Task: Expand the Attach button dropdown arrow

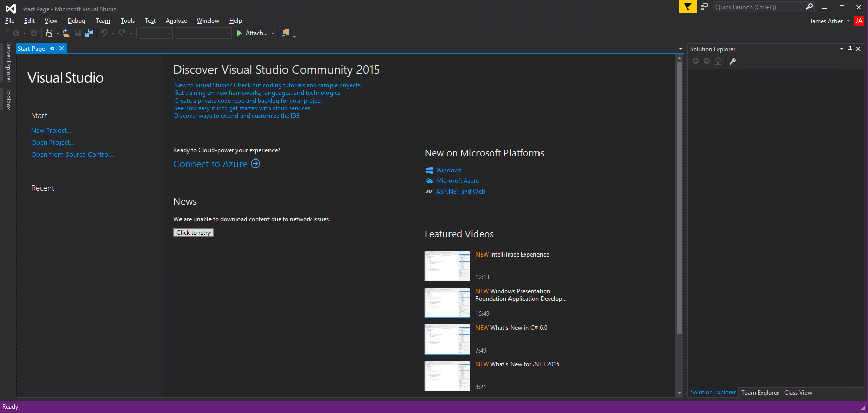Action: [273, 34]
